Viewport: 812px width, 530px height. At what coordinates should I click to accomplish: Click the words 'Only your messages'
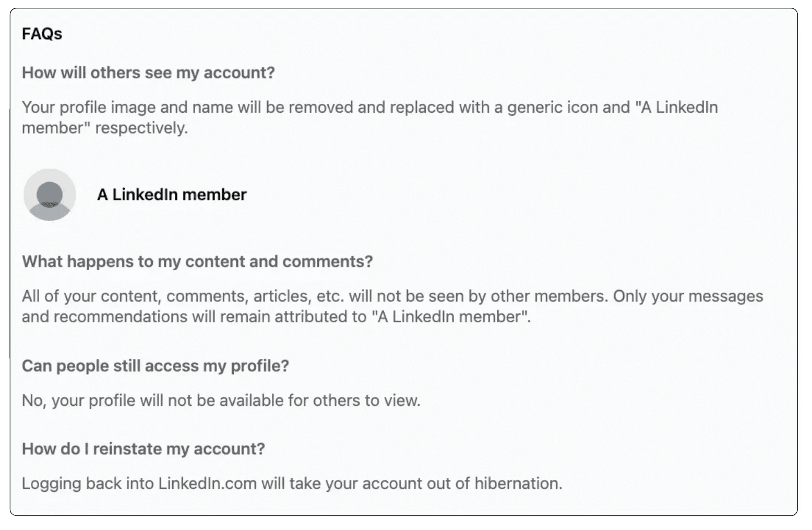click(688, 296)
